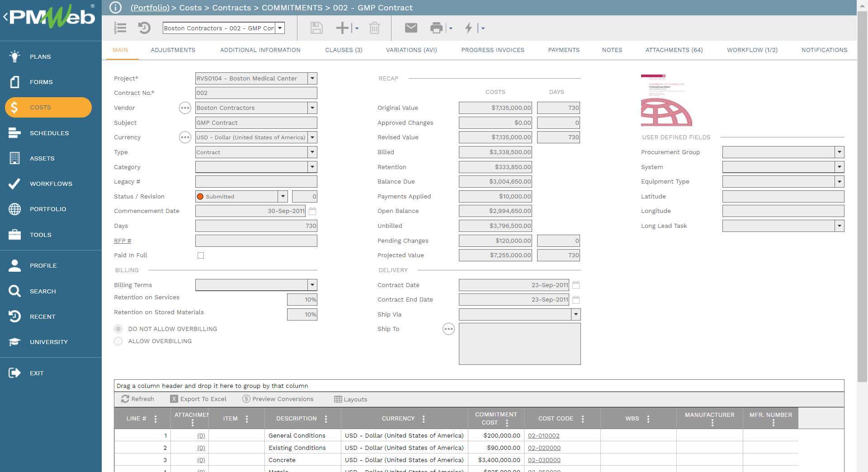Open the Contract End Date calendar picker
The width and height of the screenshot is (868, 472).
click(576, 300)
